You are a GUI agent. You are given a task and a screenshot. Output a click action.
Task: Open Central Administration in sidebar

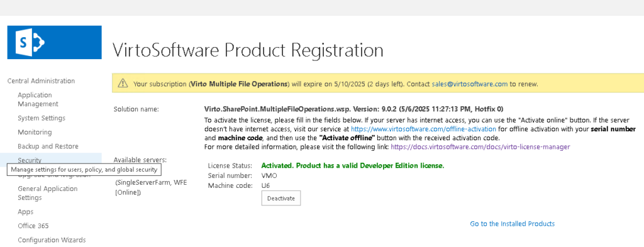click(x=41, y=81)
